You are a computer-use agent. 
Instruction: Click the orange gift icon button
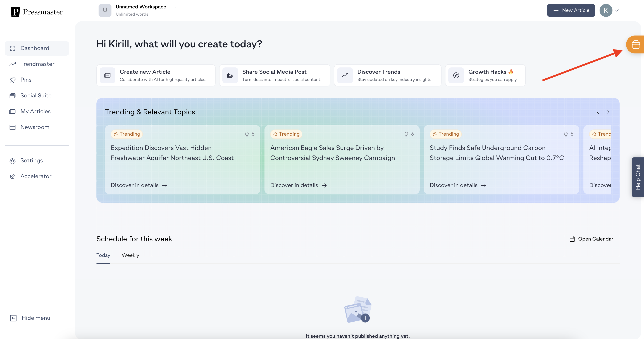point(636,45)
